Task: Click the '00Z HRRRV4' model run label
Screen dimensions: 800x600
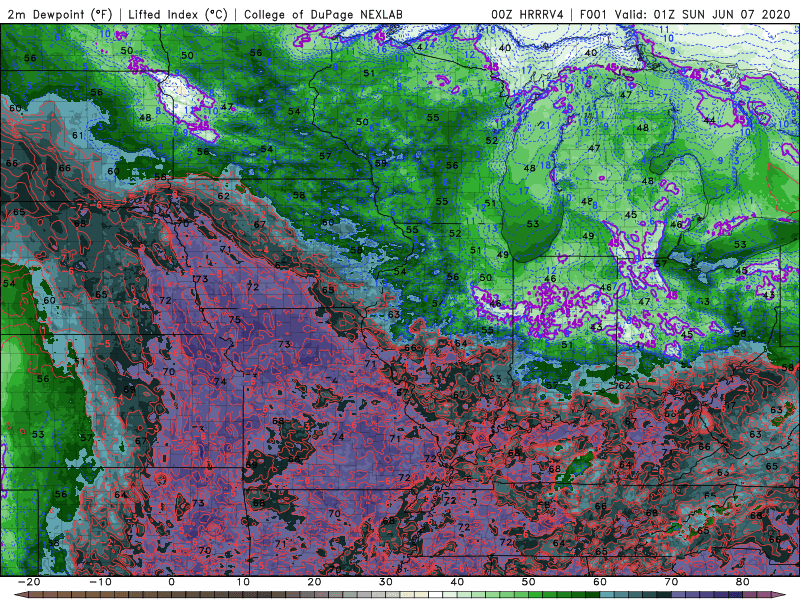Action: point(527,14)
